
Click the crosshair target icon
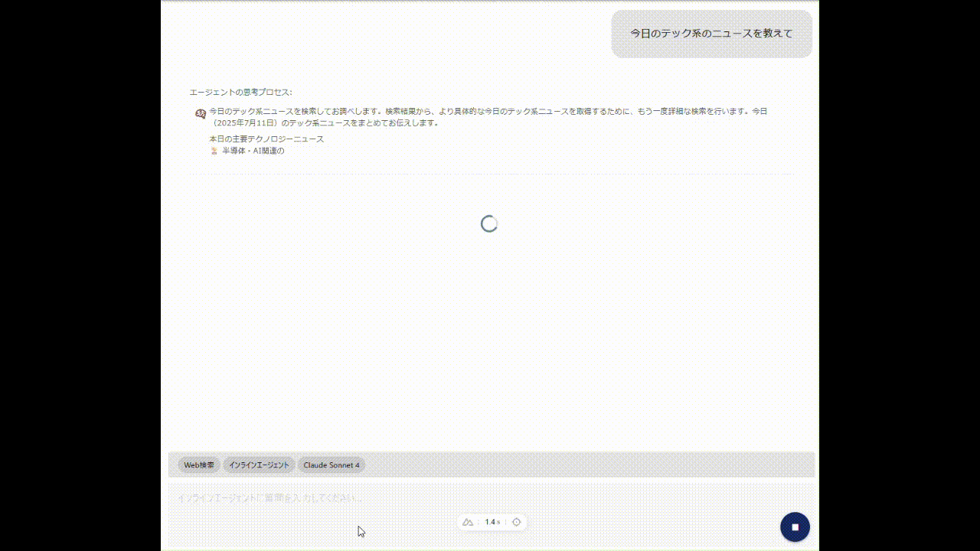tap(516, 522)
